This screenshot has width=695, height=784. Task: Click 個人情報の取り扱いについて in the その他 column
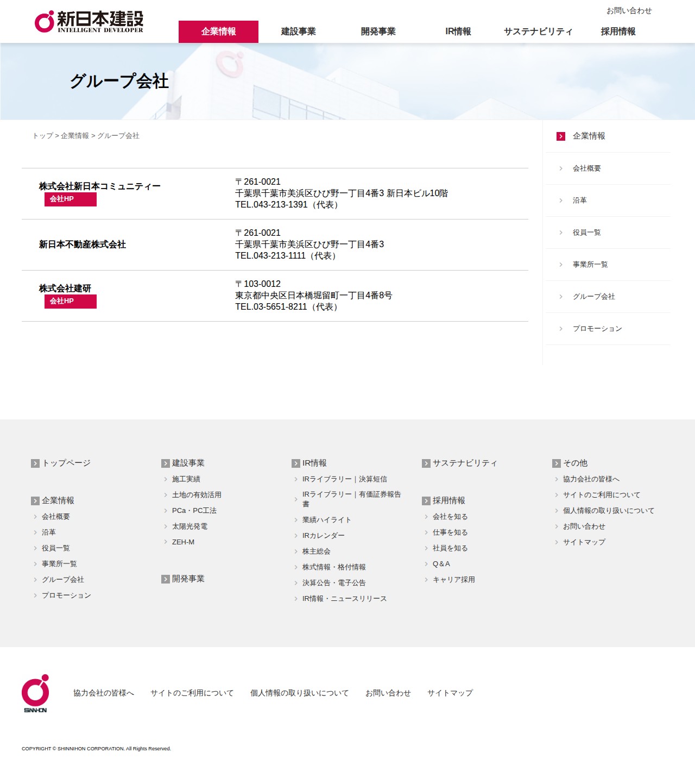point(609,511)
